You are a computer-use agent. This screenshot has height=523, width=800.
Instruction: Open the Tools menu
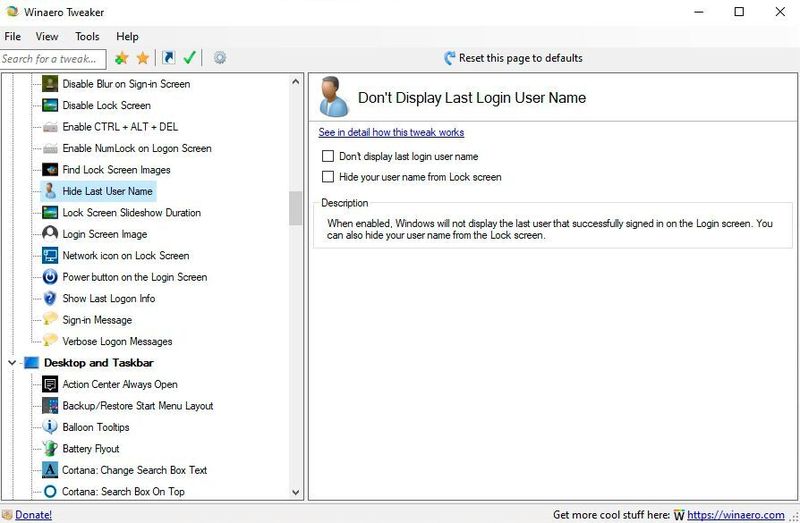point(87,36)
